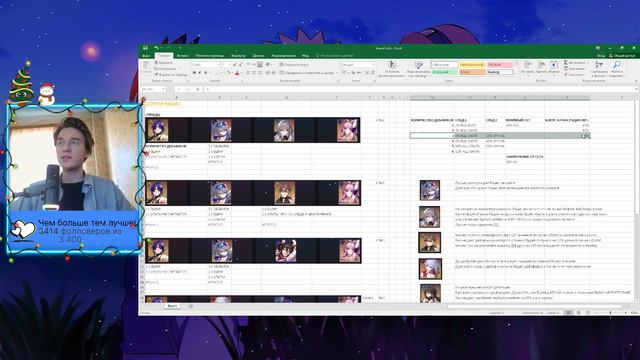Click the Increase Indent icon
Screen dimensions: 640x360
(x=273, y=73)
